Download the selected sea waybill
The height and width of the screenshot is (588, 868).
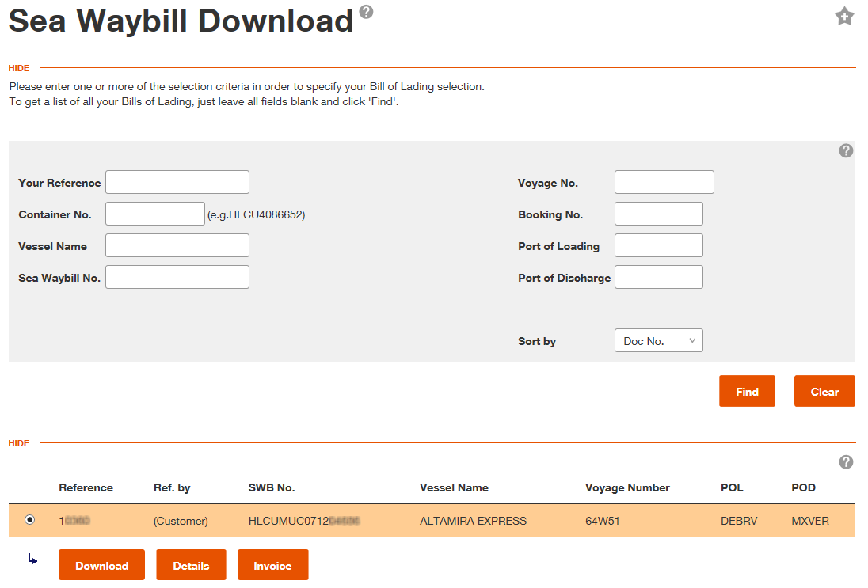101,565
